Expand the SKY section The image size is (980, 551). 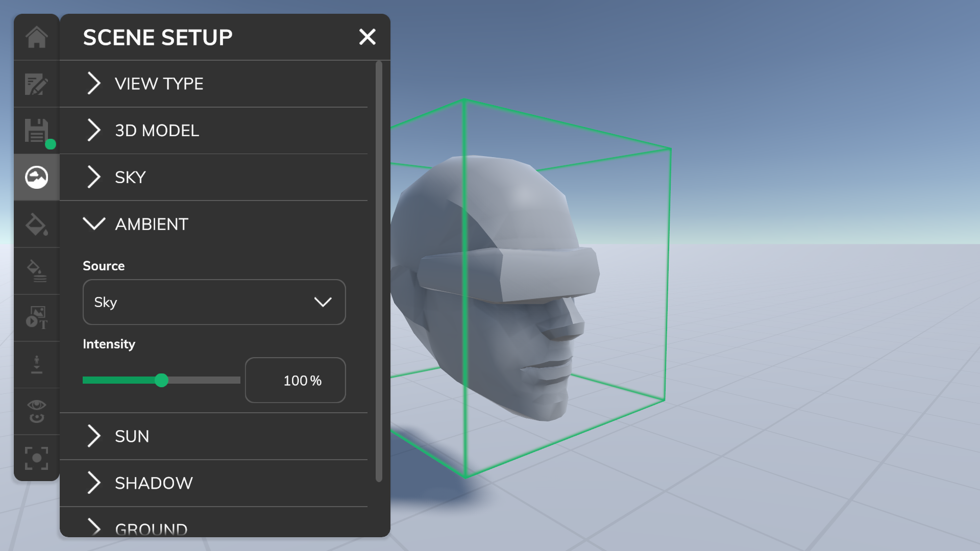click(x=213, y=178)
